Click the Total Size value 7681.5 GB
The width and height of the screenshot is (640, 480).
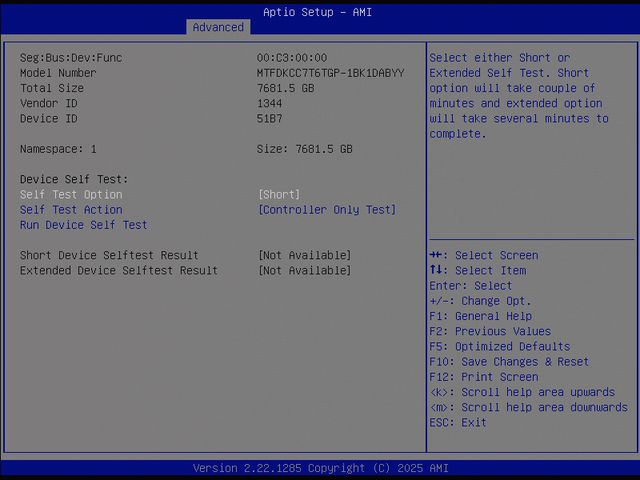tap(286, 88)
